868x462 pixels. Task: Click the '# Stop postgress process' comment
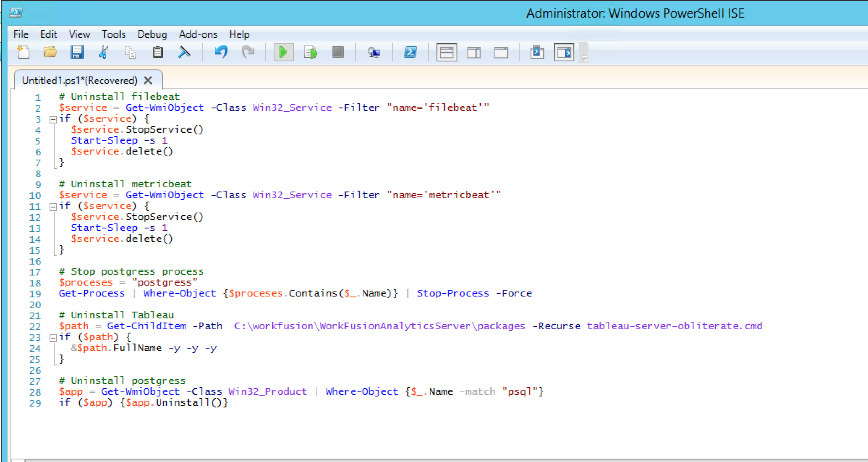click(131, 271)
